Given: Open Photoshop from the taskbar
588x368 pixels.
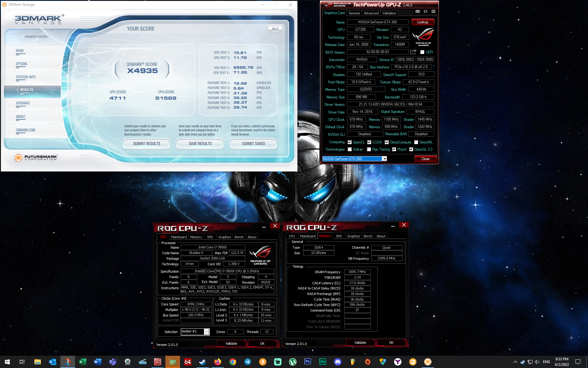Looking at the screenshot, I should pos(307,362).
